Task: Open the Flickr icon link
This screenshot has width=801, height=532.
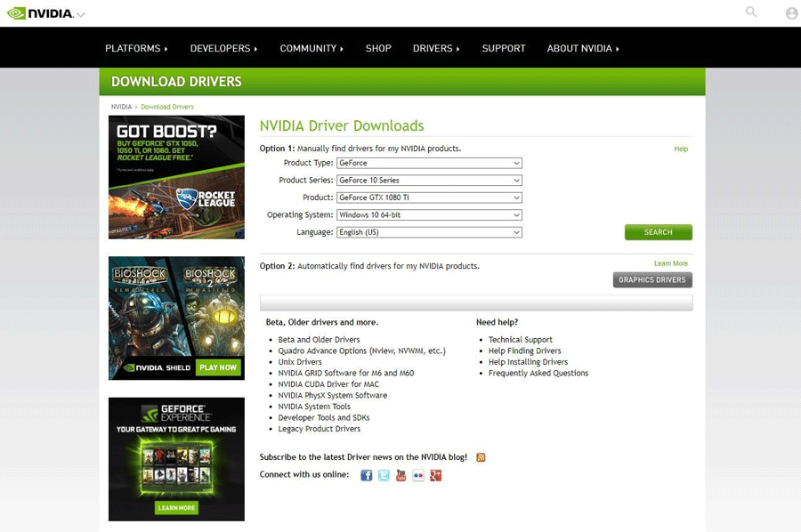Action: point(418,475)
